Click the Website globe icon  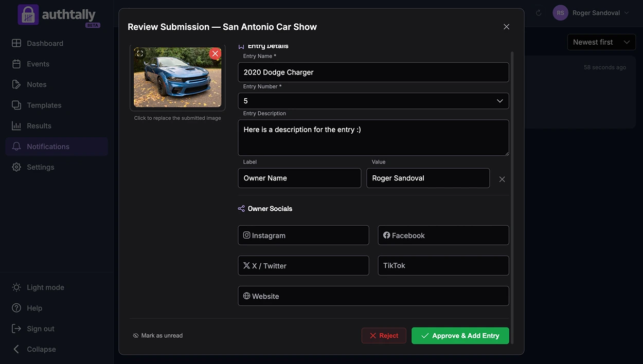(247, 296)
